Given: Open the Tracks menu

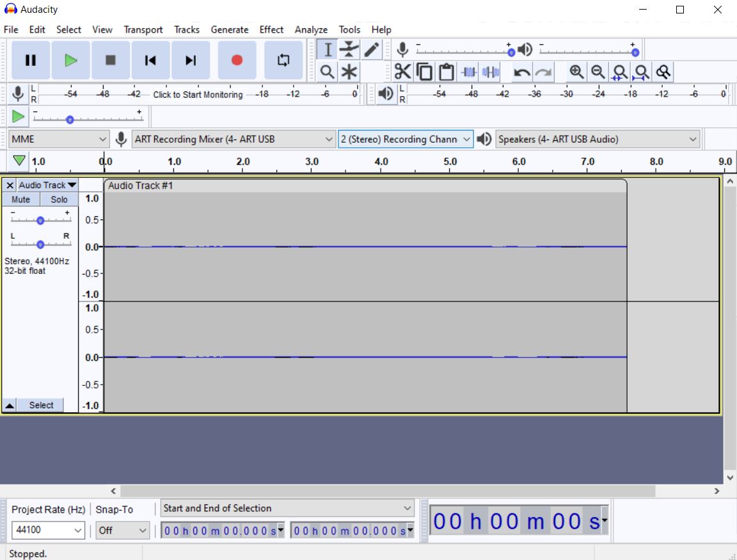Looking at the screenshot, I should pyautogui.click(x=187, y=29).
